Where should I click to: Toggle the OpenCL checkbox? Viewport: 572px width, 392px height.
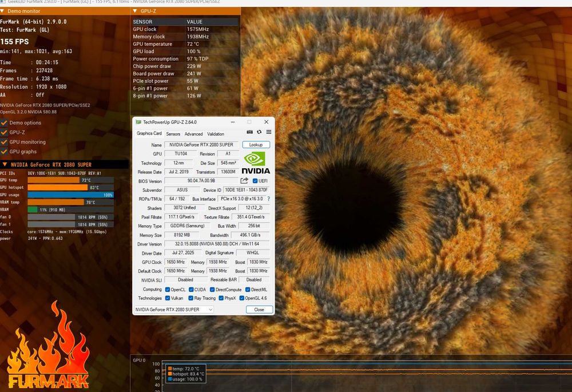[x=168, y=290]
